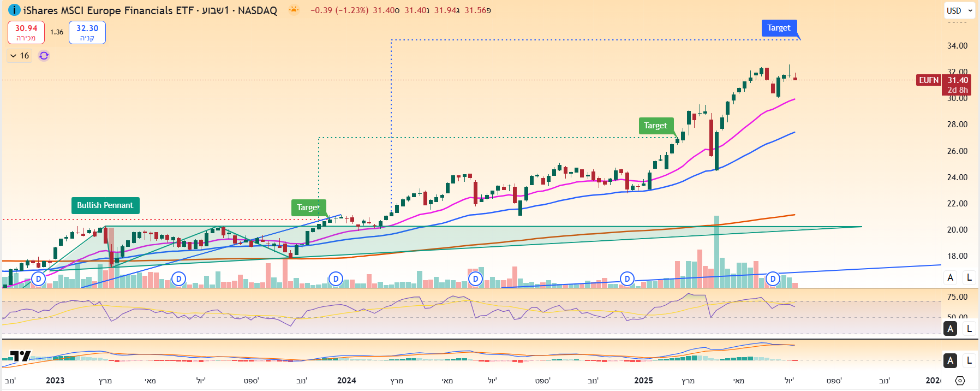
Task: Toggle log scale L on the MACD pane
Action: pos(969,360)
